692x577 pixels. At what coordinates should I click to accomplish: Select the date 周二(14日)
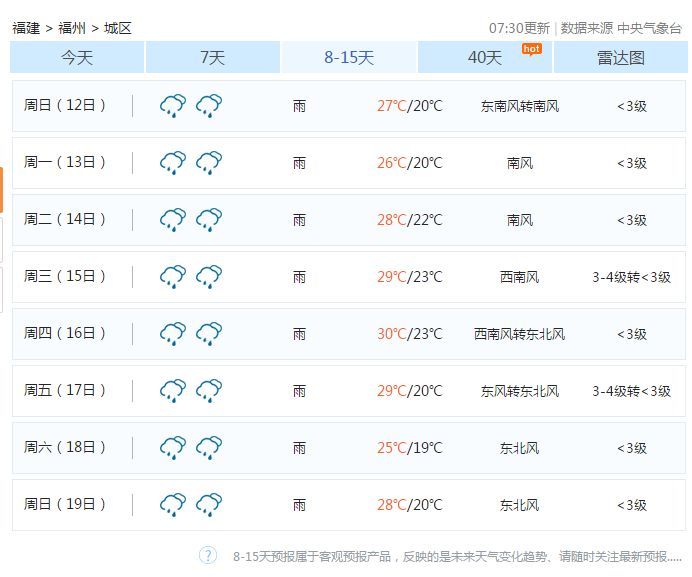[x=64, y=219]
